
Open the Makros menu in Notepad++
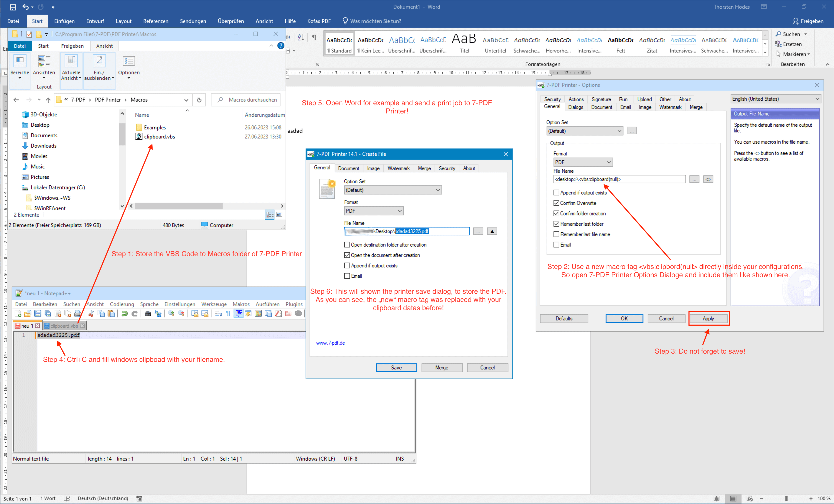tap(241, 304)
